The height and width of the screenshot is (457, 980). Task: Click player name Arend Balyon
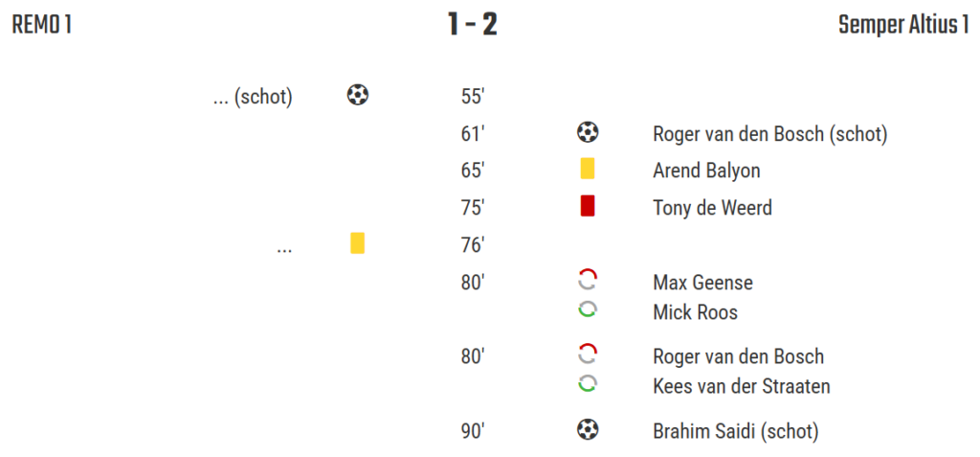pyautogui.click(x=707, y=171)
